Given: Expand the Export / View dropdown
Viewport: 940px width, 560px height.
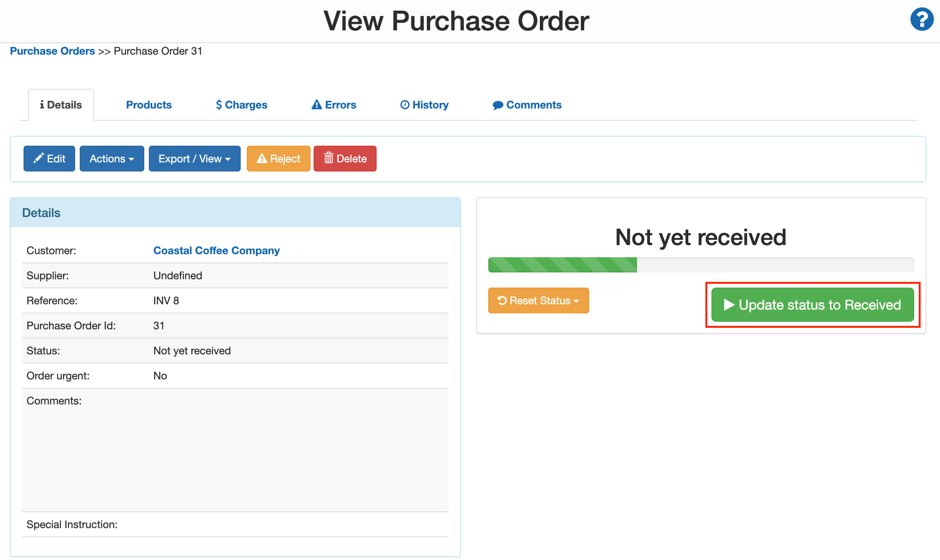Looking at the screenshot, I should [x=194, y=158].
